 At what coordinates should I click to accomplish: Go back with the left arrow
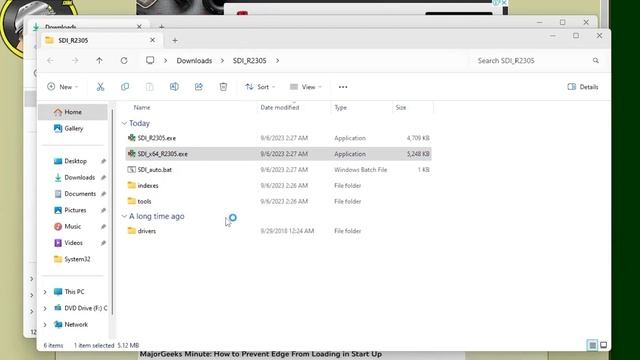click(51, 61)
